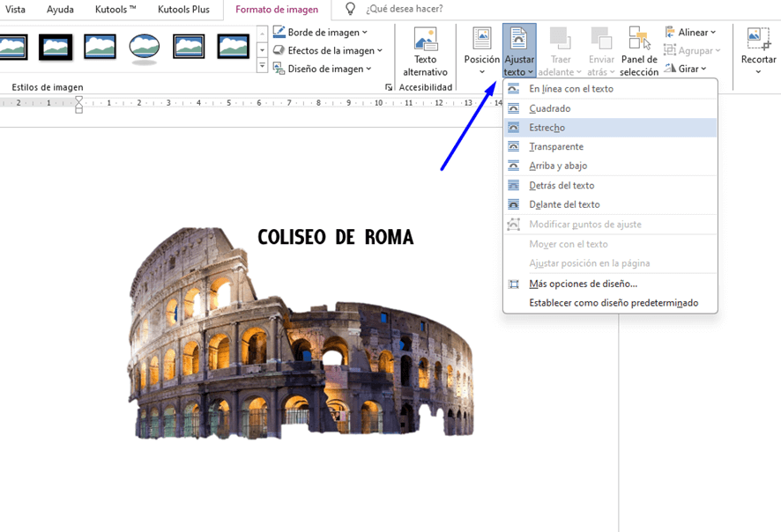The height and width of the screenshot is (532, 781).
Task: Select En línea con el texto
Action: pos(570,89)
